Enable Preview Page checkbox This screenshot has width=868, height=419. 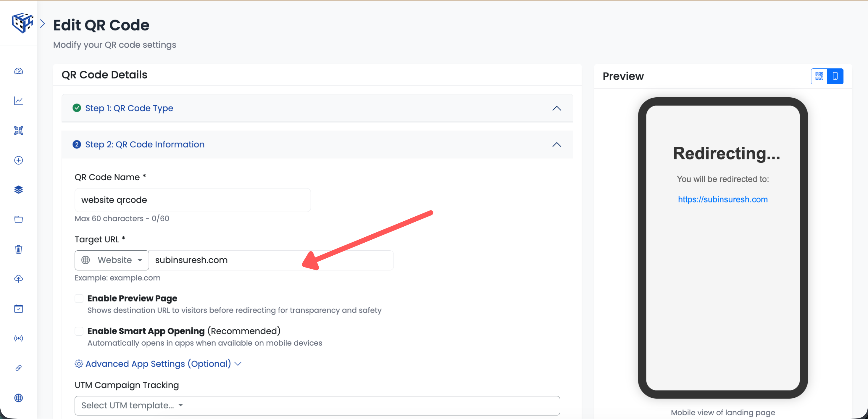[x=79, y=298]
